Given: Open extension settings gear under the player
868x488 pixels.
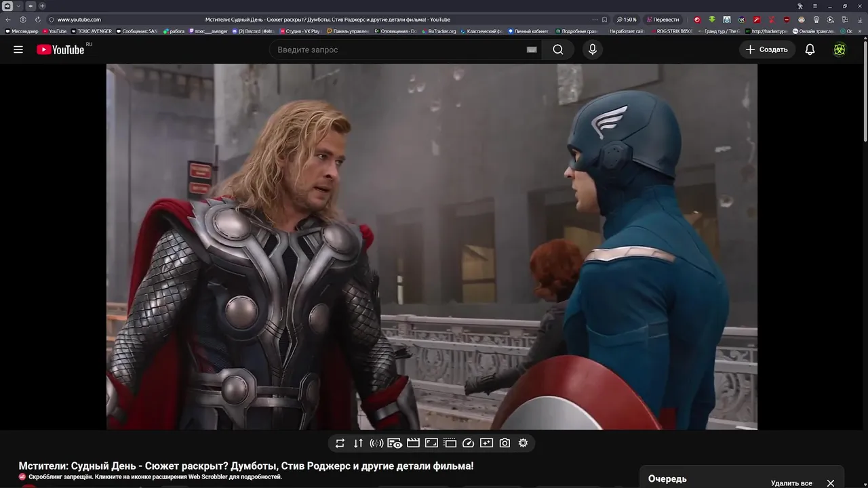Looking at the screenshot, I should point(523,443).
